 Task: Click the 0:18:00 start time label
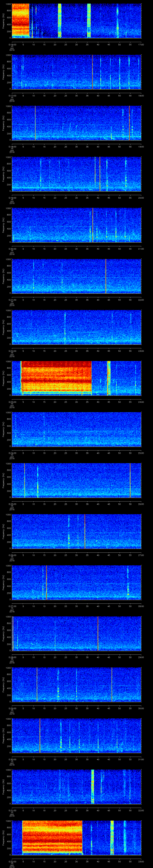tap(12, 146)
